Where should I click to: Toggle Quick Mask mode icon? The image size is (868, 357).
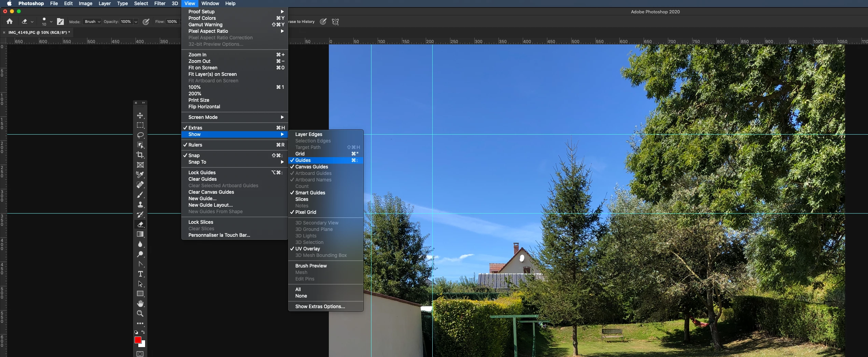140,354
